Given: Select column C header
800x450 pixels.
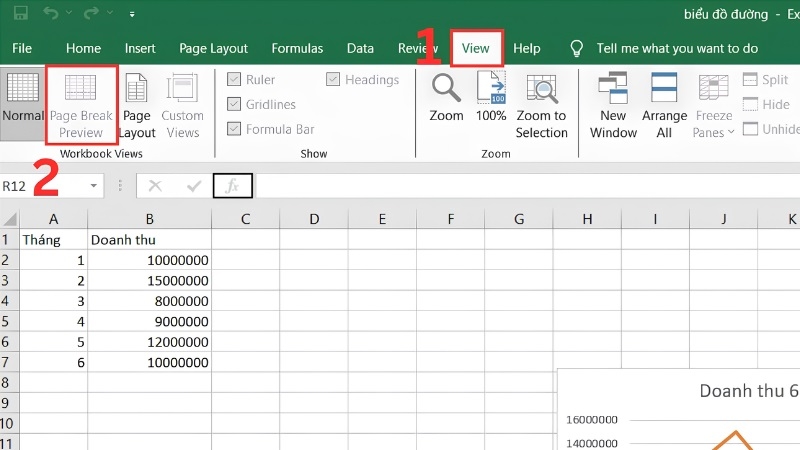Looking at the screenshot, I should (x=245, y=219).
